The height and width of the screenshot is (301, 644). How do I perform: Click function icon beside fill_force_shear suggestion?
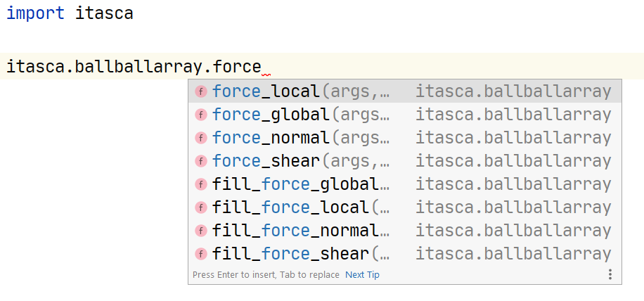click(200, 254)
